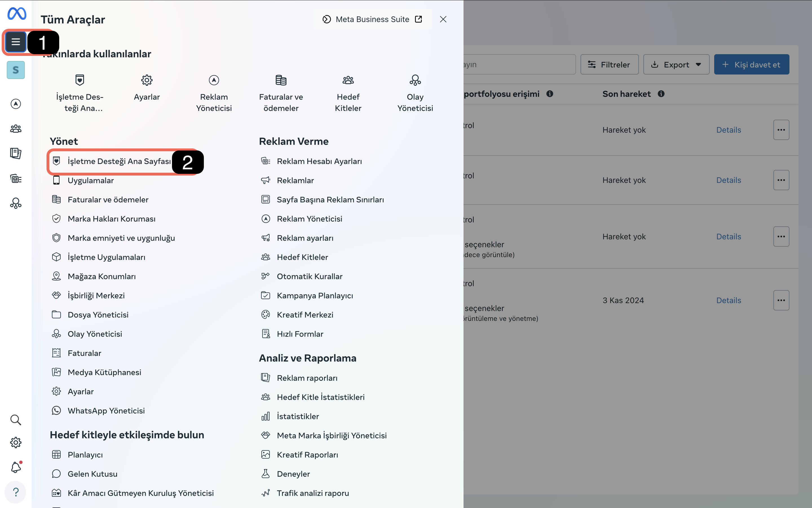
Task: Click the Meta logo icon
Action: point(16,14)
